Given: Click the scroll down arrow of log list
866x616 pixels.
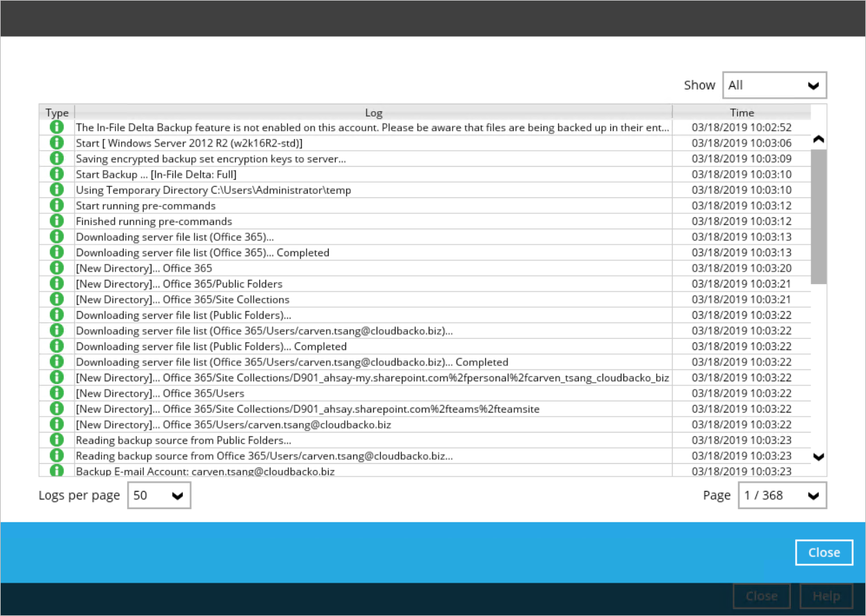Looking at the screenshot, I should tap(818, 456).
